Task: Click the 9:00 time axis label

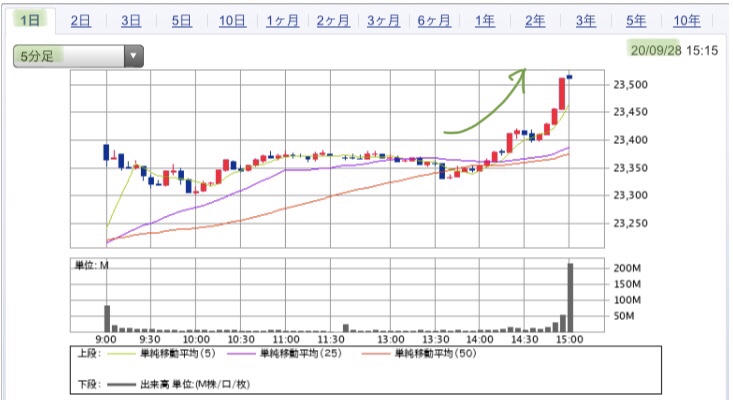Action: [x=106, y=339]
